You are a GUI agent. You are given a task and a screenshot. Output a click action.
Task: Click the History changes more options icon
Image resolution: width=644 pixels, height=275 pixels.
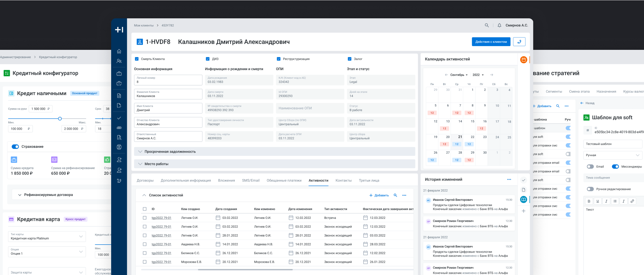tap(509, 179)
